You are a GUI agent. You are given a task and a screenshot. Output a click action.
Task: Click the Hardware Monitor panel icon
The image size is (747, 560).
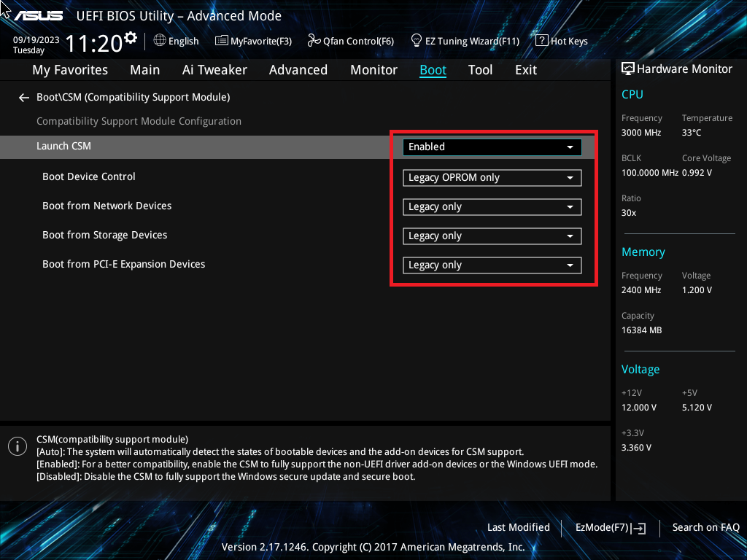click(x=627, y=69)
